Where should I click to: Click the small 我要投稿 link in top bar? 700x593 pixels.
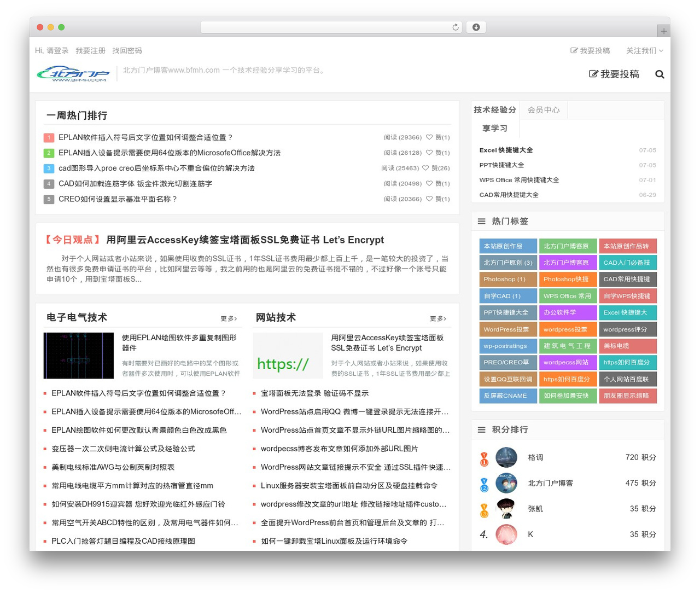point(590,50)
